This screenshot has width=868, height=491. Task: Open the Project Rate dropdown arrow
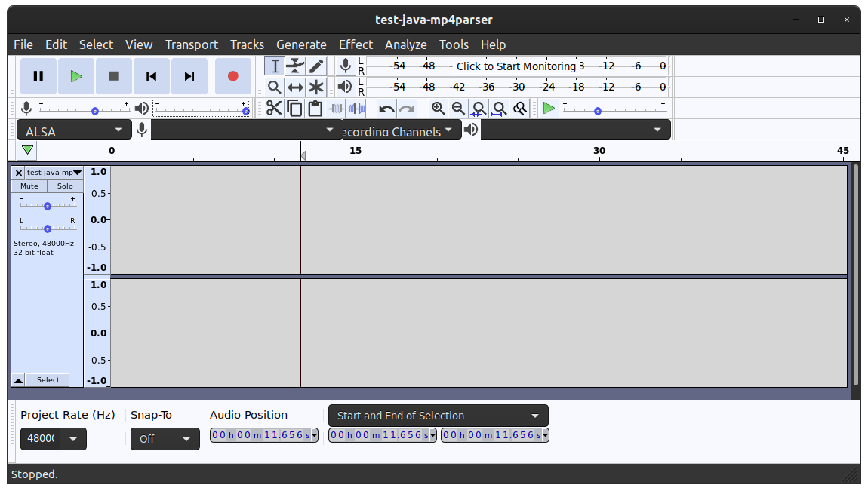pos(73,440)
